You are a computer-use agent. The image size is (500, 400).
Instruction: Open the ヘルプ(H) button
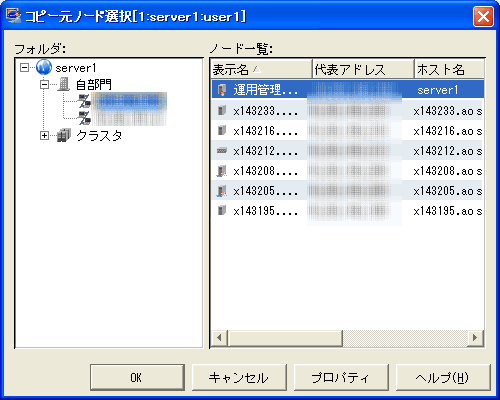click(x=443, y=377)
